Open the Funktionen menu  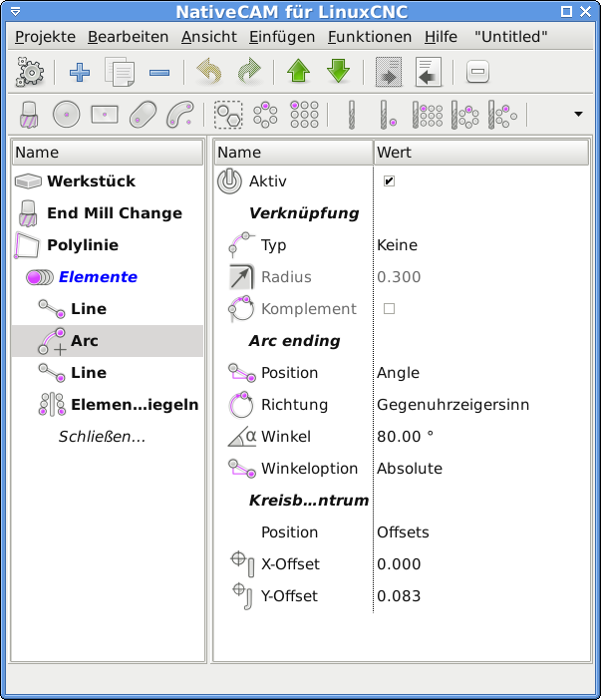tap(370, 37)
